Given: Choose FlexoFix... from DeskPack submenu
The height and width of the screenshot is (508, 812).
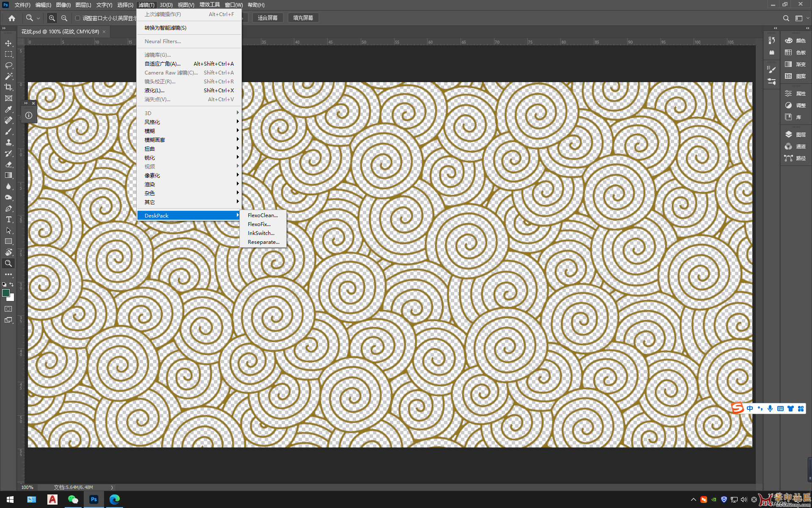Looking at the screenshot, I should click(x=263, y=224).
